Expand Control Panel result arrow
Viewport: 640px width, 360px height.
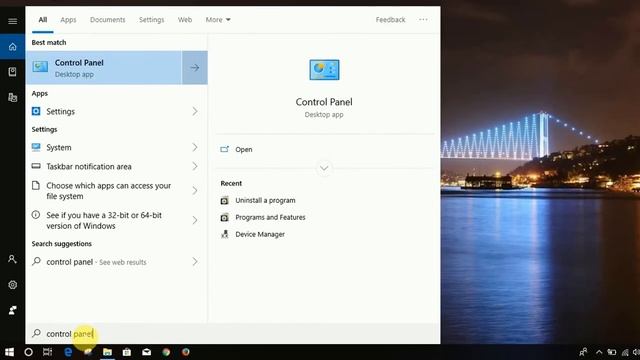click(x=195, y=68)
